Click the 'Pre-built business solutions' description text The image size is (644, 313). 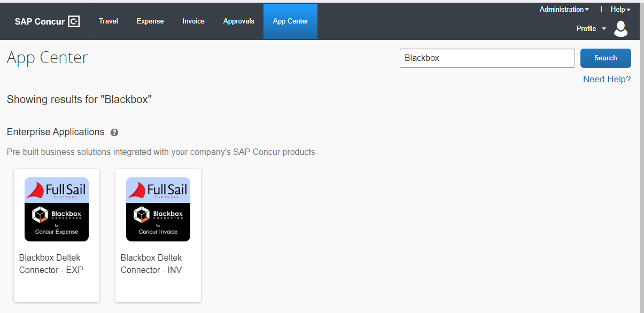[161, 152]
